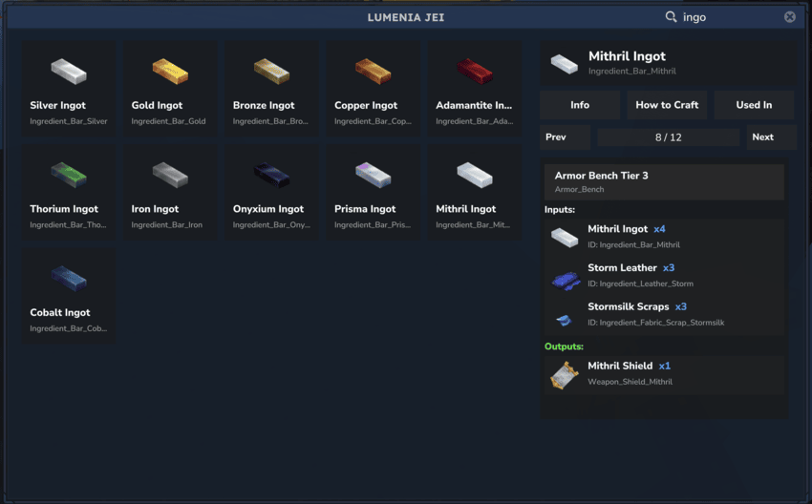Select the blue Cobalt Ingot icon
The width and height of the screenshot is (812, 504).
click(69, 278)
